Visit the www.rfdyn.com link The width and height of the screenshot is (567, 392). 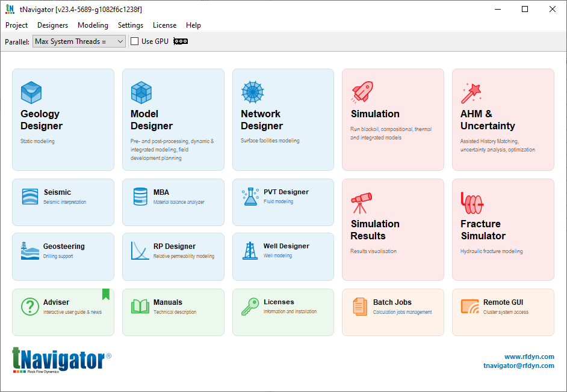529,357
